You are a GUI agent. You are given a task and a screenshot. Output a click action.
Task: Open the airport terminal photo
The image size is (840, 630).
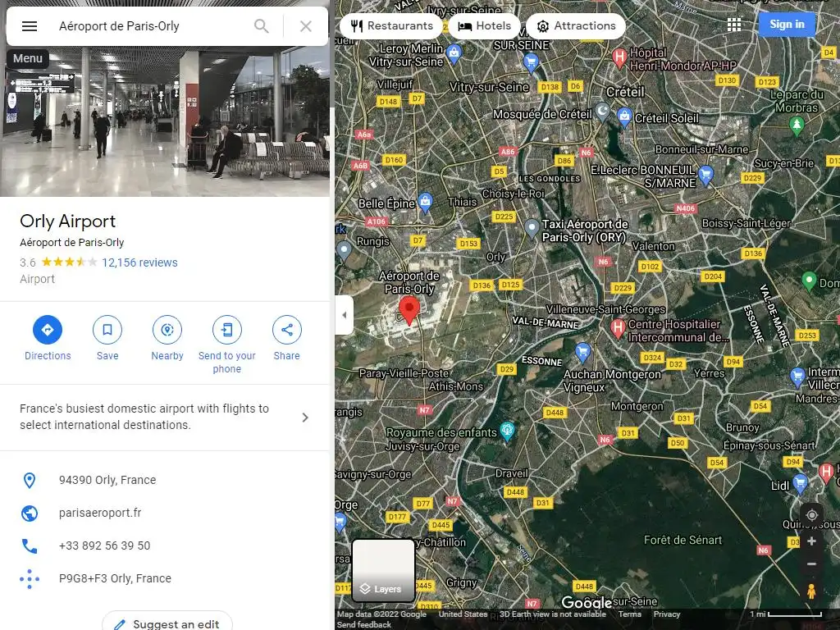[164, 121]
